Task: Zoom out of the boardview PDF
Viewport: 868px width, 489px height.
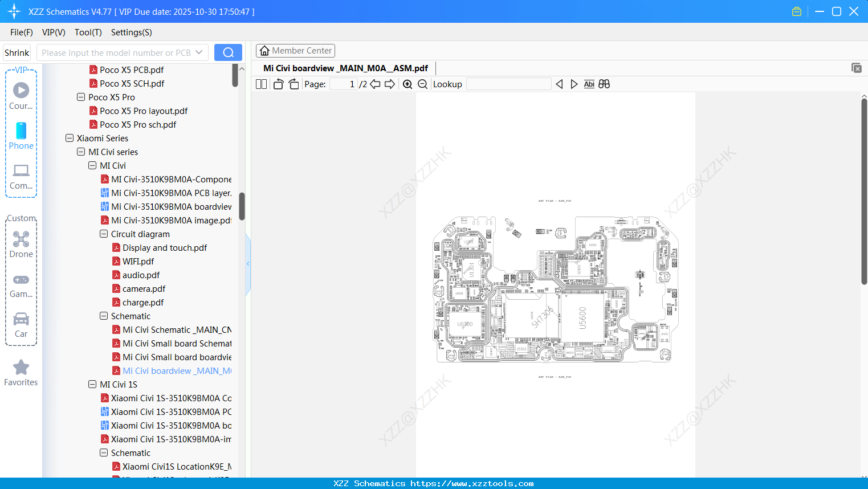Action: [422, 84]
